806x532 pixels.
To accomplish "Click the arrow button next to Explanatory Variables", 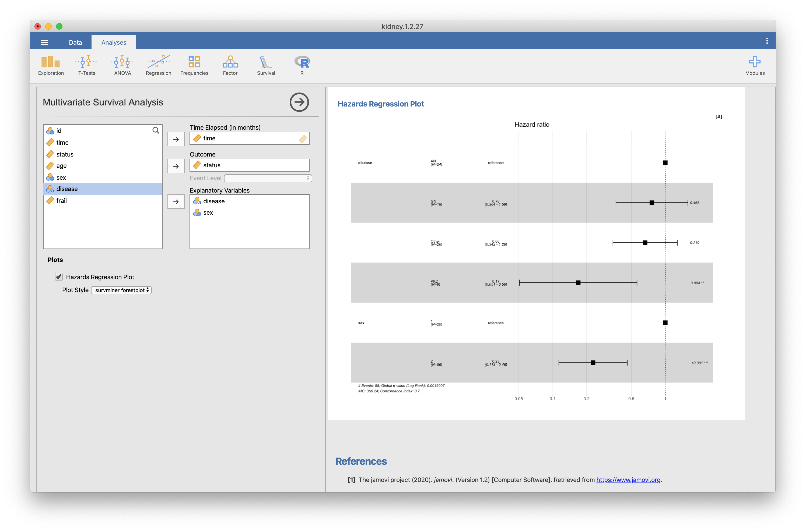I will click(176, 201).
